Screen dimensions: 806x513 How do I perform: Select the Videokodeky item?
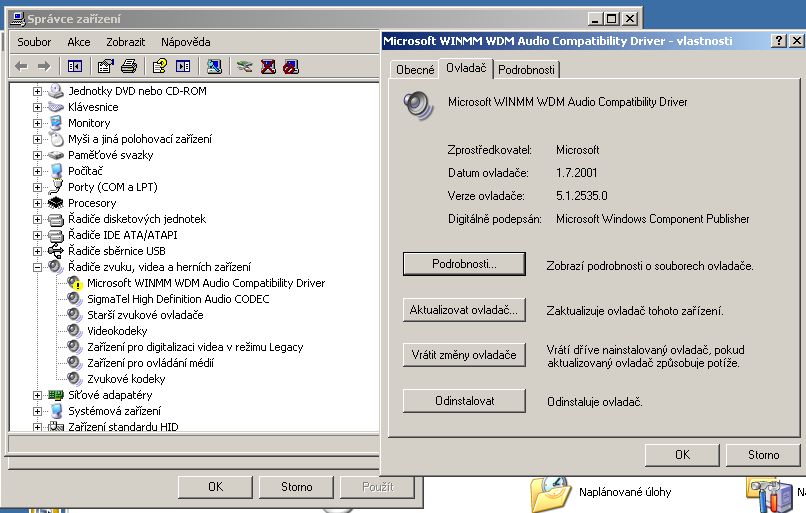[117, 331]
